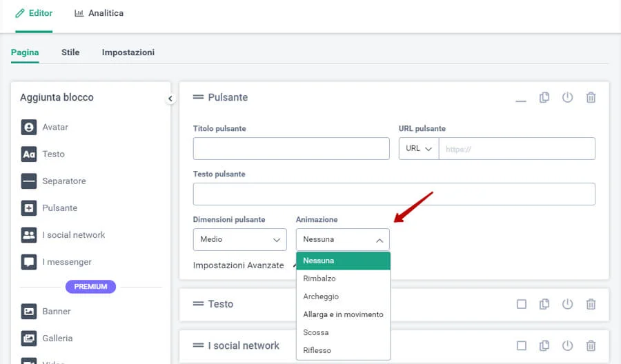Image resolution: width=621 pixels, height=364 pixels.
Task: Click the Avatar block icon
Action: point(28,128)
